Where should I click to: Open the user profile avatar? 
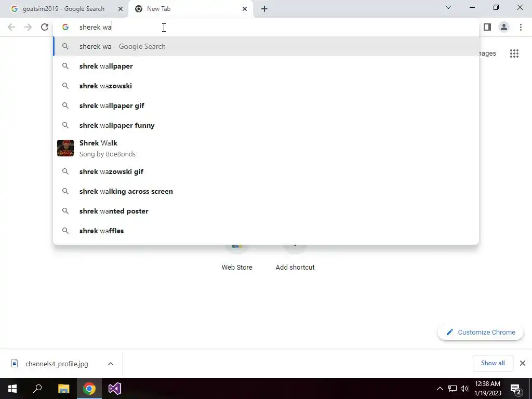[x=504, y=27]
